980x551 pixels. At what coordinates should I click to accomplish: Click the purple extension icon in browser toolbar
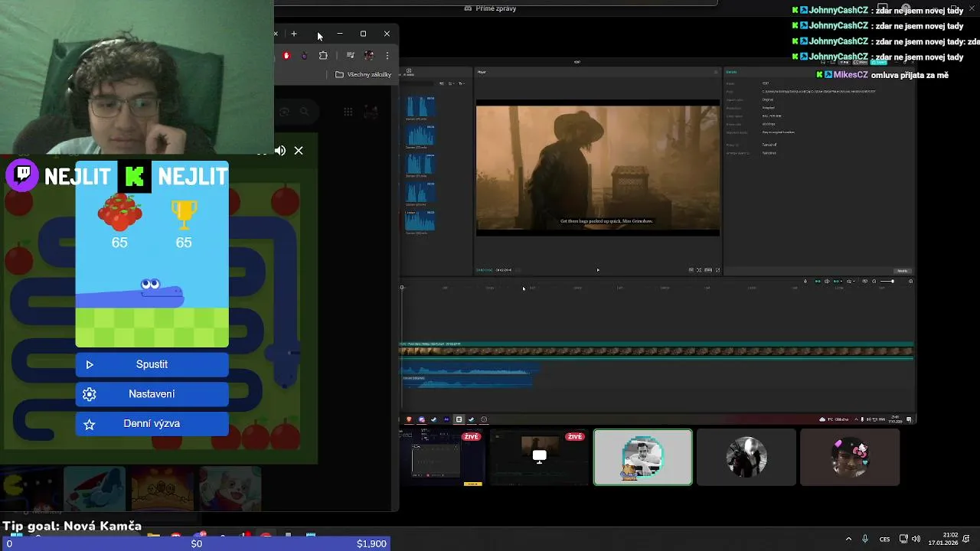click(305, 55)
